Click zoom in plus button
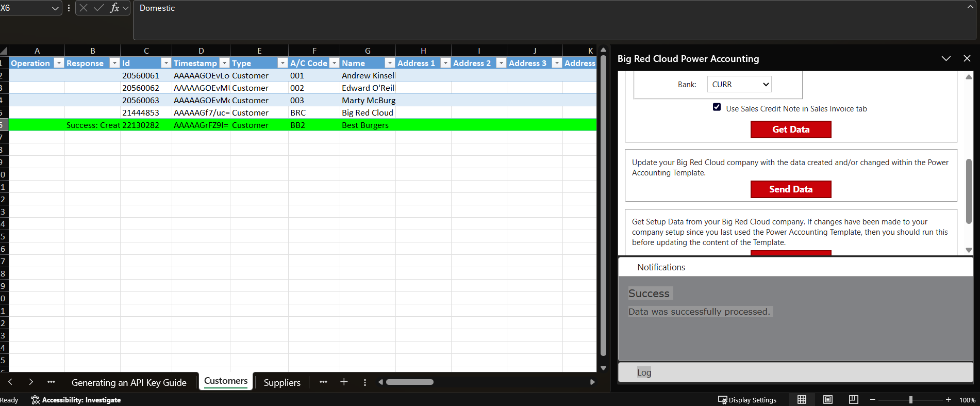 coord(948,400)
